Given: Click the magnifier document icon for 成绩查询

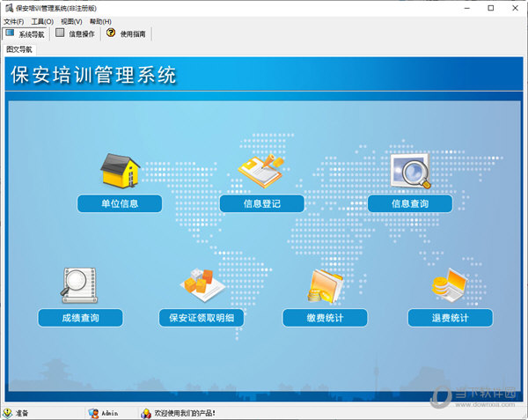Looking at the screenshot, I should pos(79,285).
